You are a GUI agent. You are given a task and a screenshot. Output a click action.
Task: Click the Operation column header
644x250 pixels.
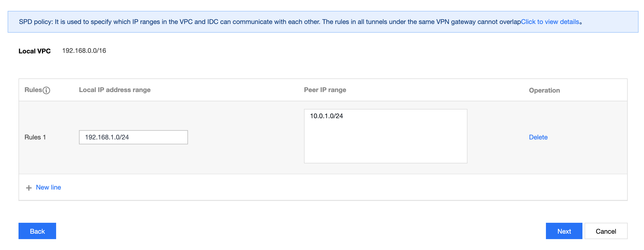(x=544, y=90)
